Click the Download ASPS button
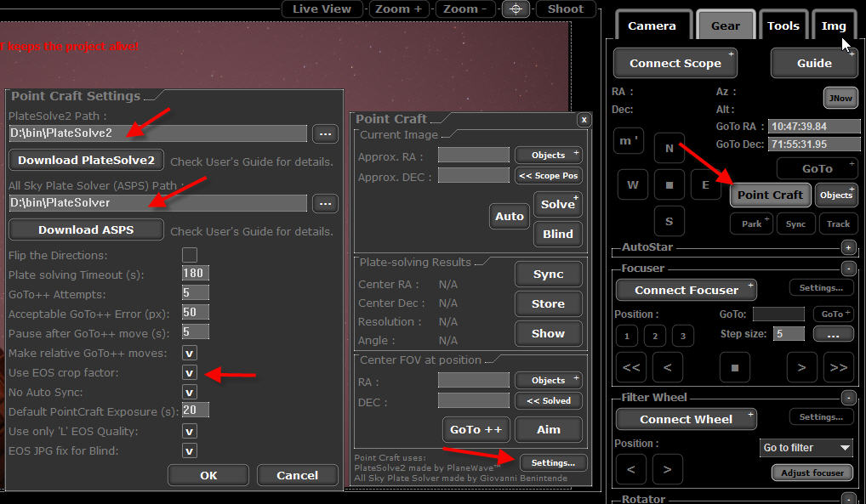 point(87,229)
